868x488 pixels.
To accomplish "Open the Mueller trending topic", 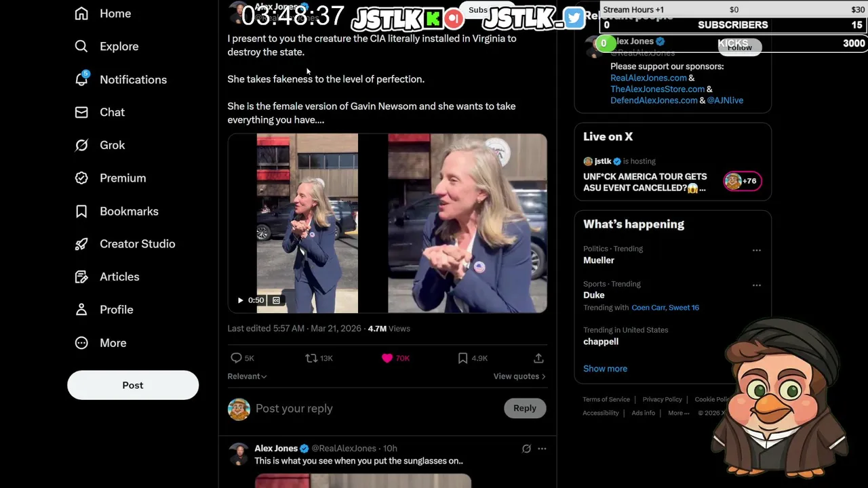I will click(599, 260).
